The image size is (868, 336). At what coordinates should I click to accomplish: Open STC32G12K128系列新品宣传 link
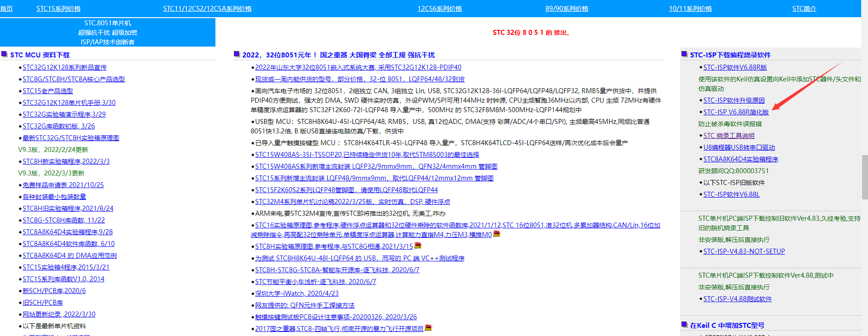coord(65,67)
